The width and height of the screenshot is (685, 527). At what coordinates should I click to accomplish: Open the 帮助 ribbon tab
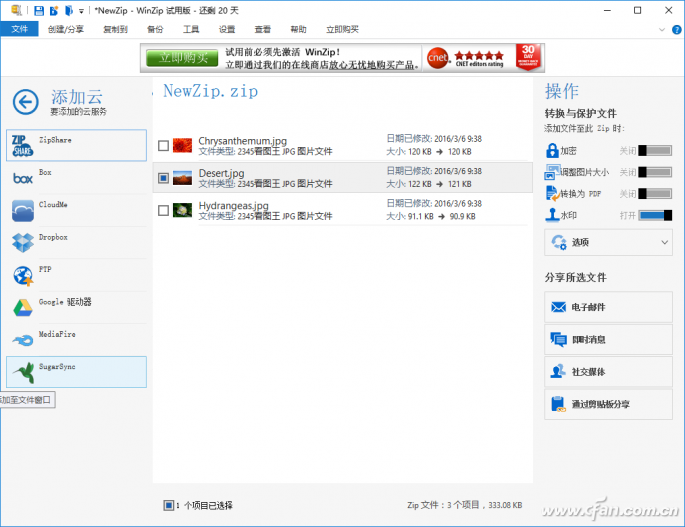[298, 29]
